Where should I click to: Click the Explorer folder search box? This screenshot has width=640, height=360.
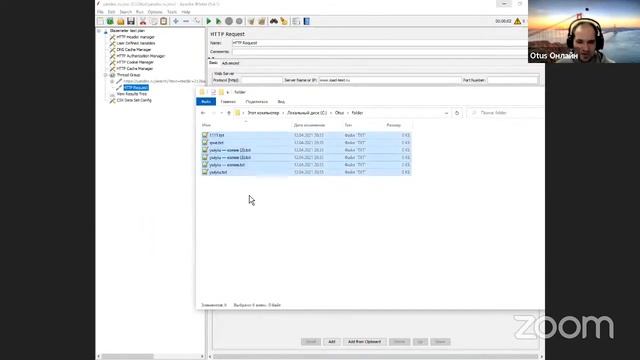506,113
